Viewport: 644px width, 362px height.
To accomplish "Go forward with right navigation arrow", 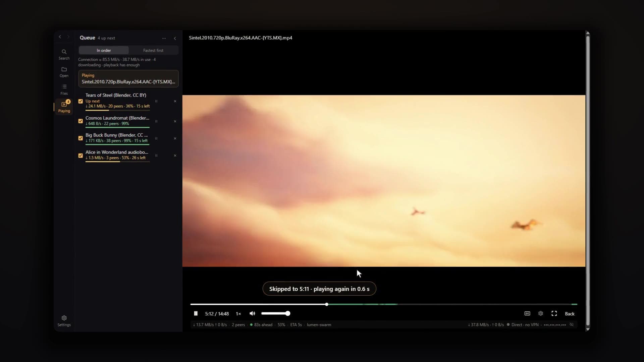I will [x=68, y=37].
